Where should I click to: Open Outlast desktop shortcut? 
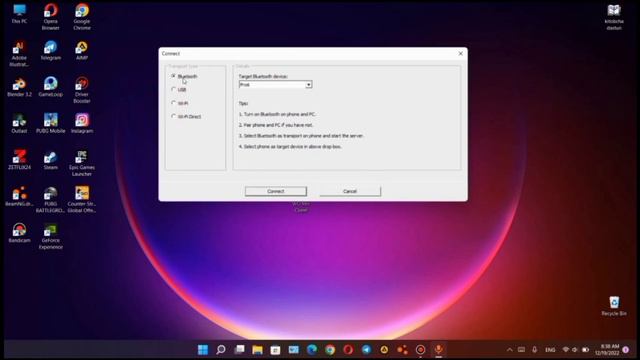click(19, 124)
